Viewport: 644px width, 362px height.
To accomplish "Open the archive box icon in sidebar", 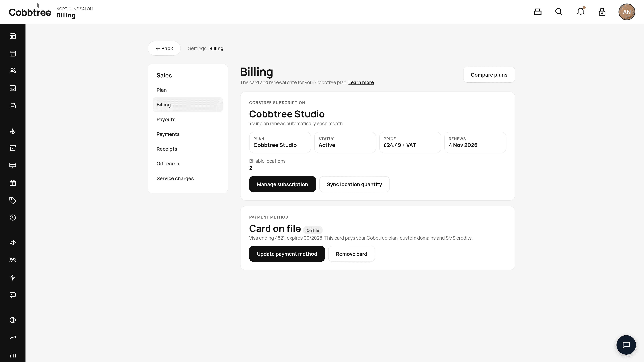I will [x=13, y=148].
